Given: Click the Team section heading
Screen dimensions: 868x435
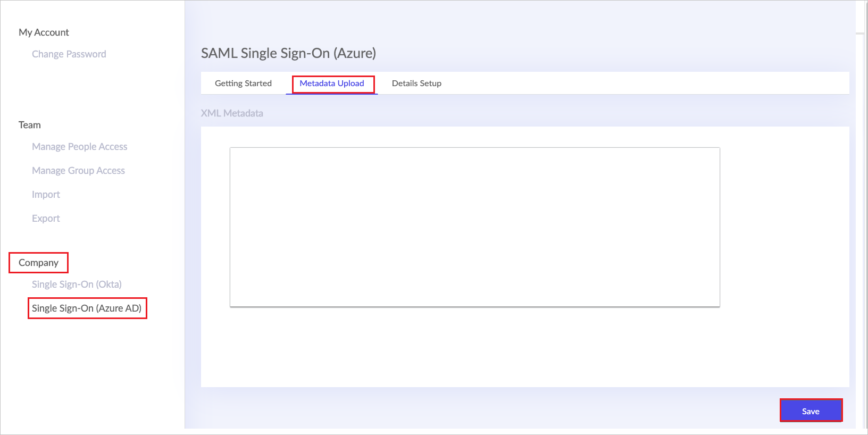Looking at the screenshot, I should click(30, 125).
